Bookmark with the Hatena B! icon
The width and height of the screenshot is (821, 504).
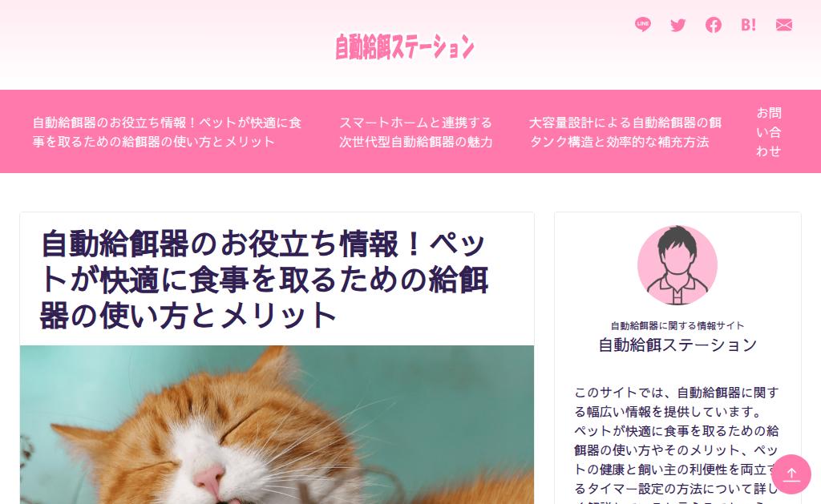(748, 25)
